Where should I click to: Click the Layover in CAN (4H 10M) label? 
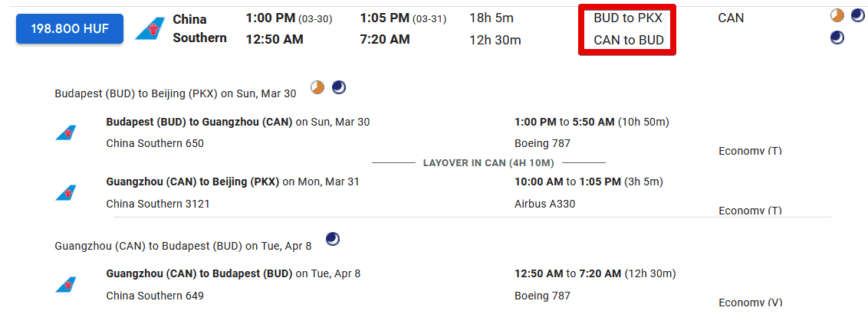488,162
